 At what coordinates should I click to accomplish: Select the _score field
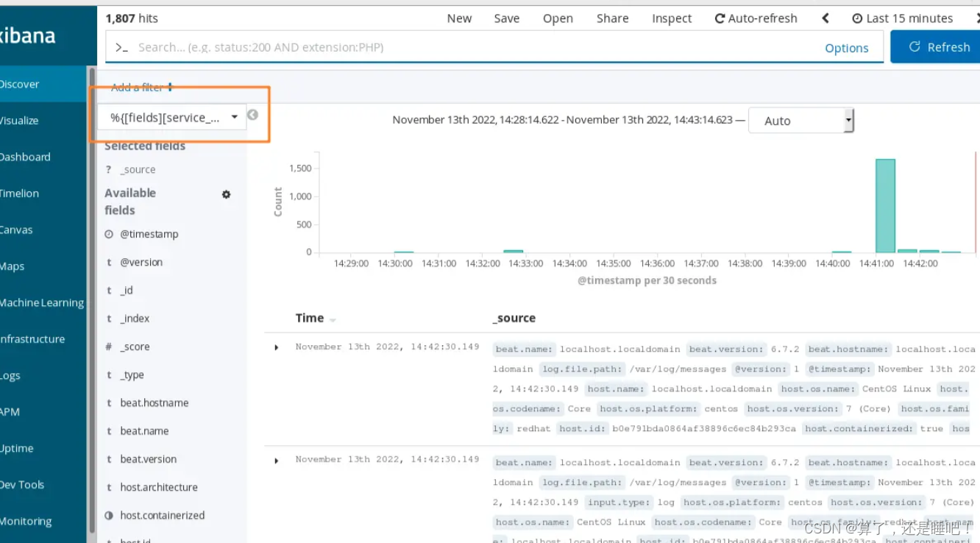click(x=135, y=347)
